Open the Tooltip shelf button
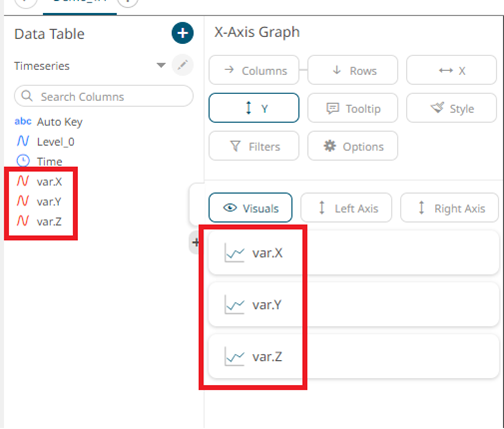 [x=352, y=108]
